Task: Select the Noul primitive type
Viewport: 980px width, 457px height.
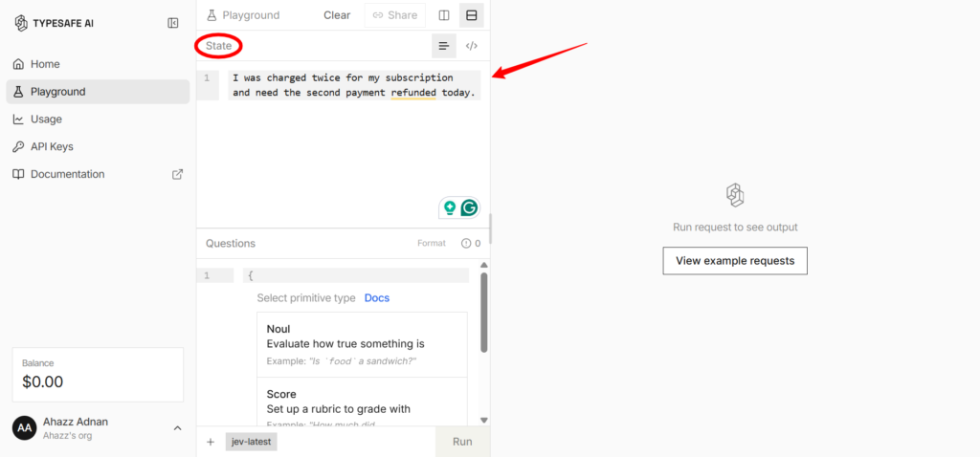Action: coord(362,344)
